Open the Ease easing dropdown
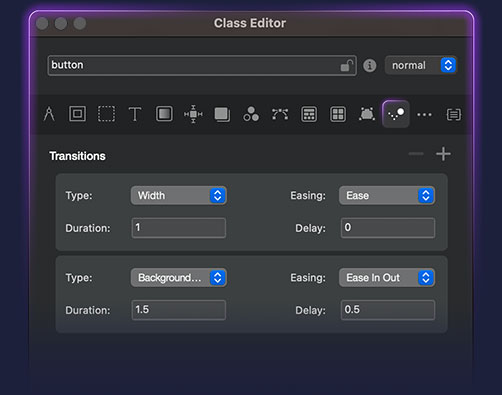 [x=387, y=195]
